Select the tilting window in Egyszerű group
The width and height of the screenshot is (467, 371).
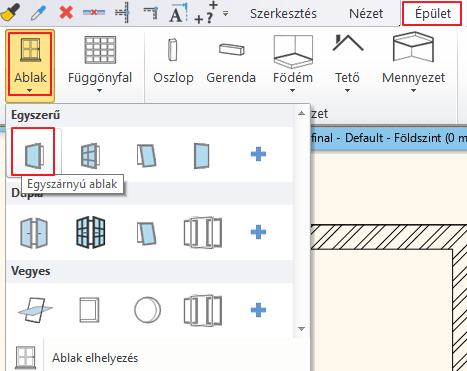click(x=146, y=155)
